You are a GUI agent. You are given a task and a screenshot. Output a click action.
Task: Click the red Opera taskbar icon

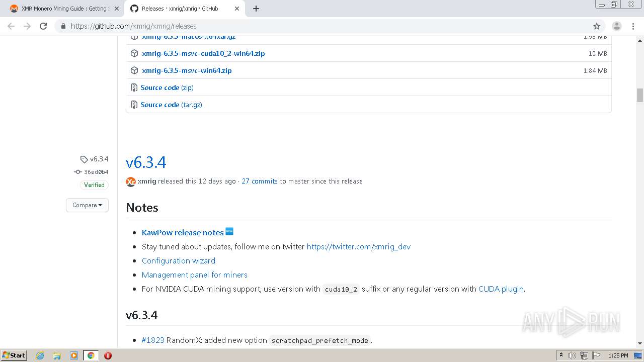[x=108, y=355]
